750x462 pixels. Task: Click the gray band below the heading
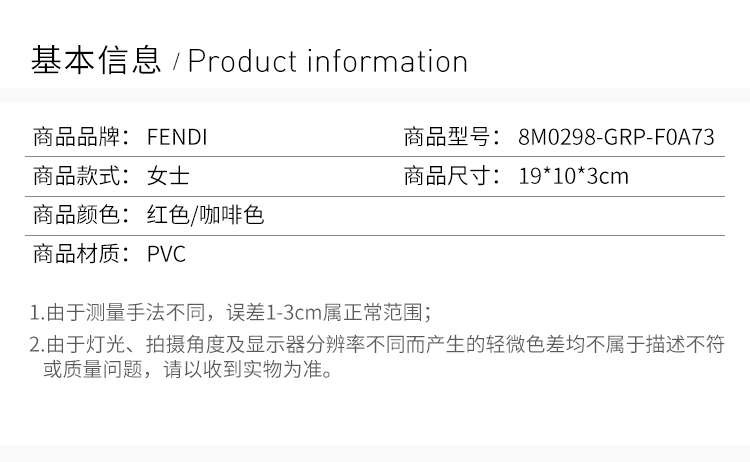[x=375, y=95]
